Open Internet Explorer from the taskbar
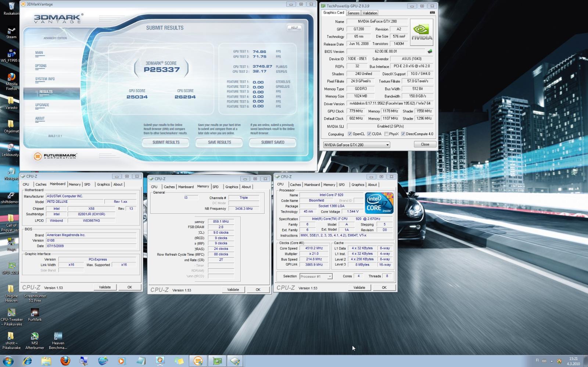This screenshot has height=367, width=588. [27, 361]
